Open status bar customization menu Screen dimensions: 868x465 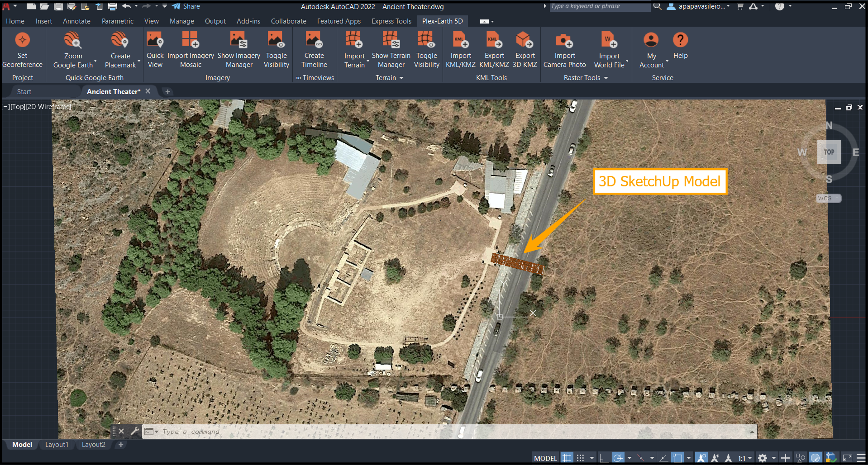click(861, 458)
